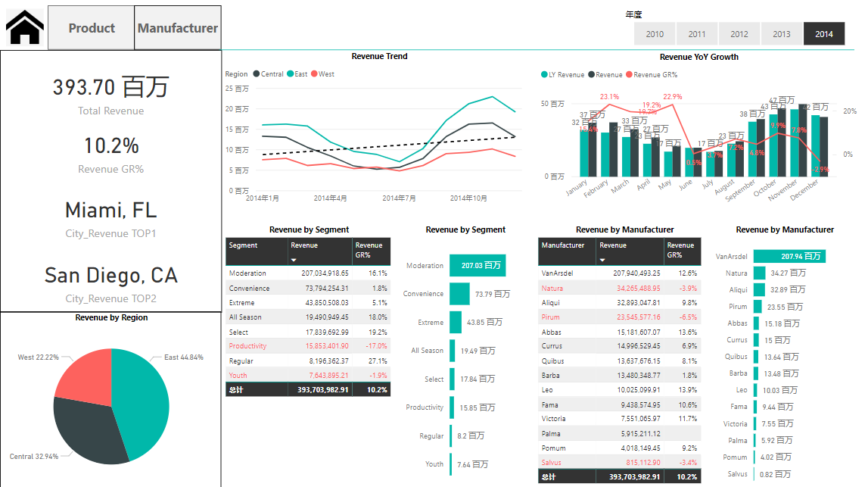Click the Total Revenue card value 393.70 百万

pyautogui.click(x=110, y=87)
